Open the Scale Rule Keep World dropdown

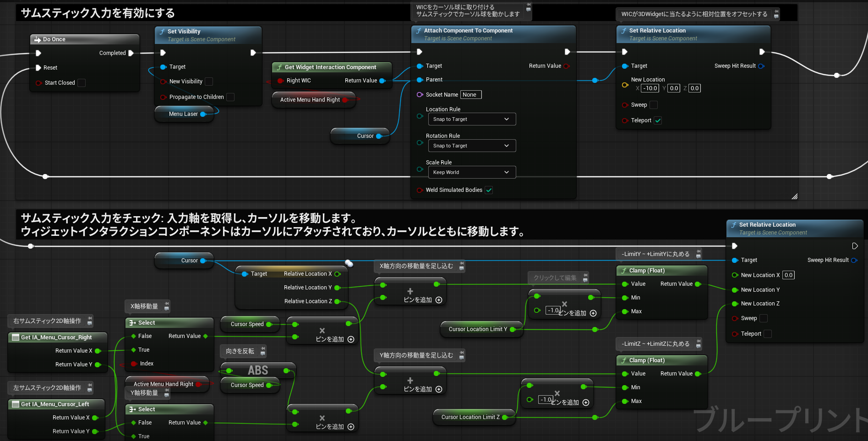click(472, 172)
